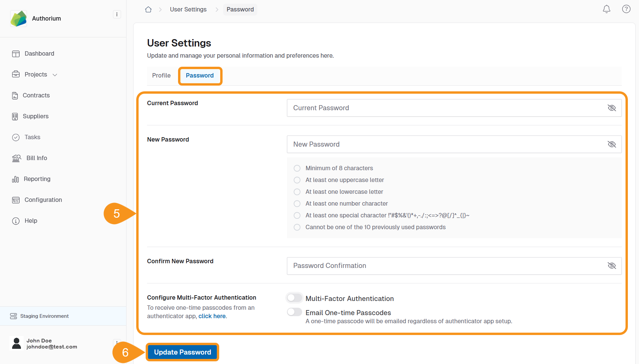The height and width of the screenshot is (364, 639).
Task: Expand the Projects menu chevron
Action: 55,75
